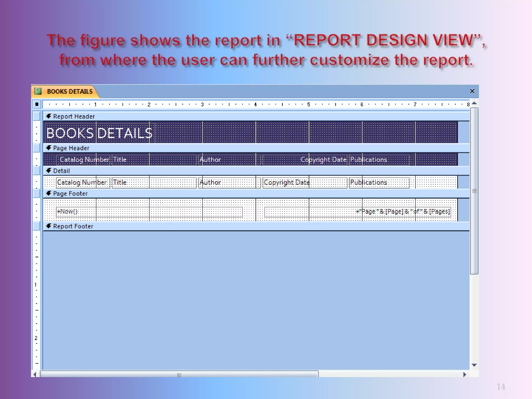Click the Report Footer section selector box
Viewport: 532px width, 399px height.
pyautogui.click(x=37, y=226)
